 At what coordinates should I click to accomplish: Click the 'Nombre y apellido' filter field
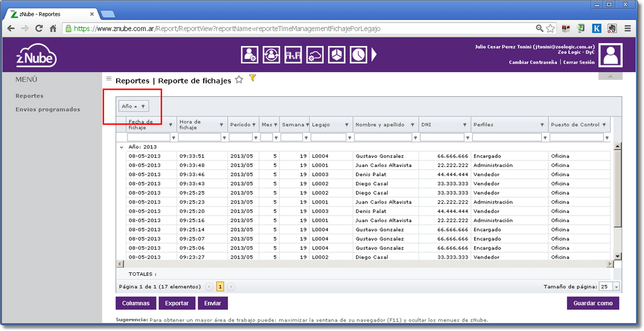383,137
